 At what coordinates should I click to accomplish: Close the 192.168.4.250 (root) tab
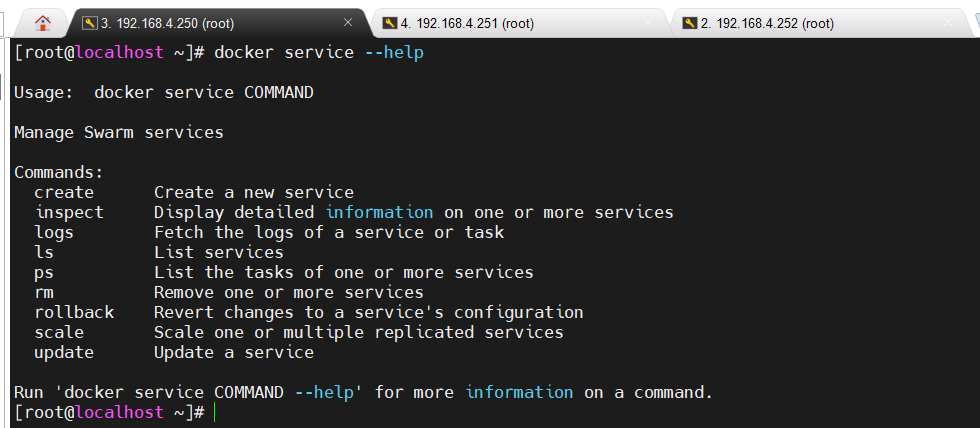(x=348, y=23)
